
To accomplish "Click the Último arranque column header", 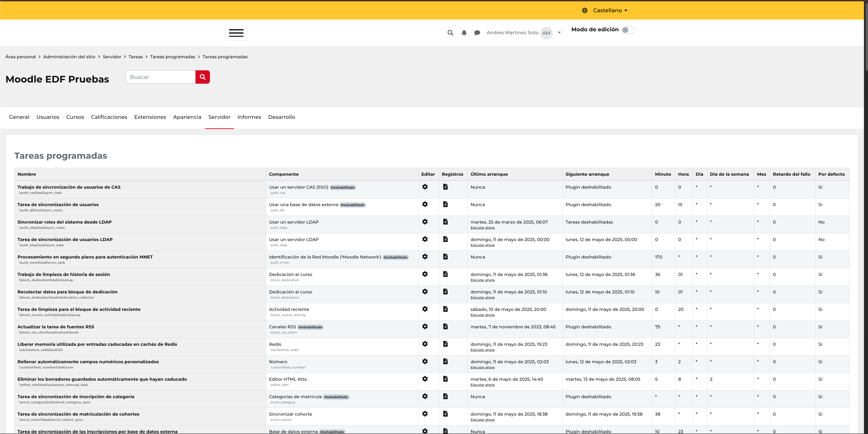I will coord(489,174).
